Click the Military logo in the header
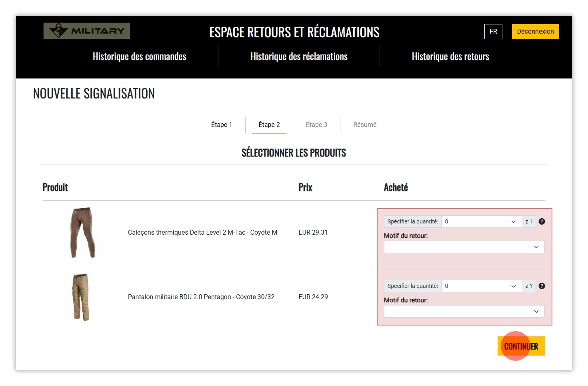588x386 pixels. 87,31
